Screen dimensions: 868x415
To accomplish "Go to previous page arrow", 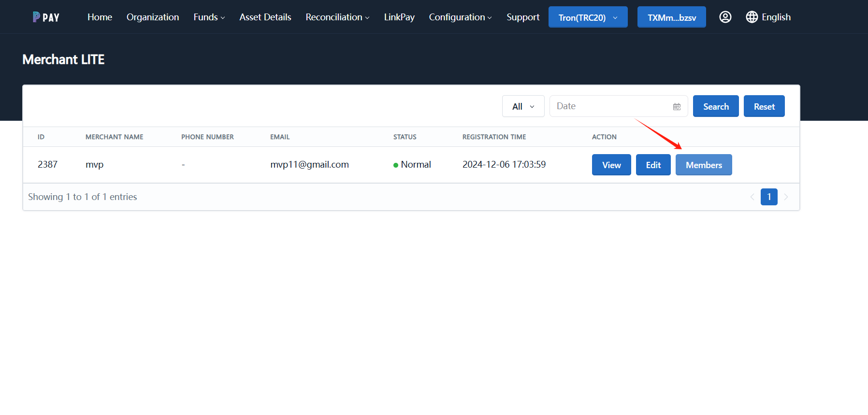I will click(x=752, y=197).
